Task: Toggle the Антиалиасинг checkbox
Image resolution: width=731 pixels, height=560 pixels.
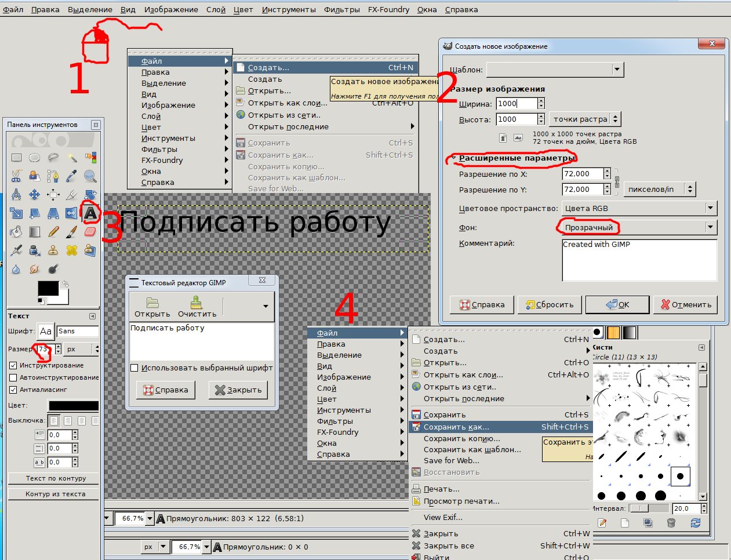Action: tap(13, 390)
